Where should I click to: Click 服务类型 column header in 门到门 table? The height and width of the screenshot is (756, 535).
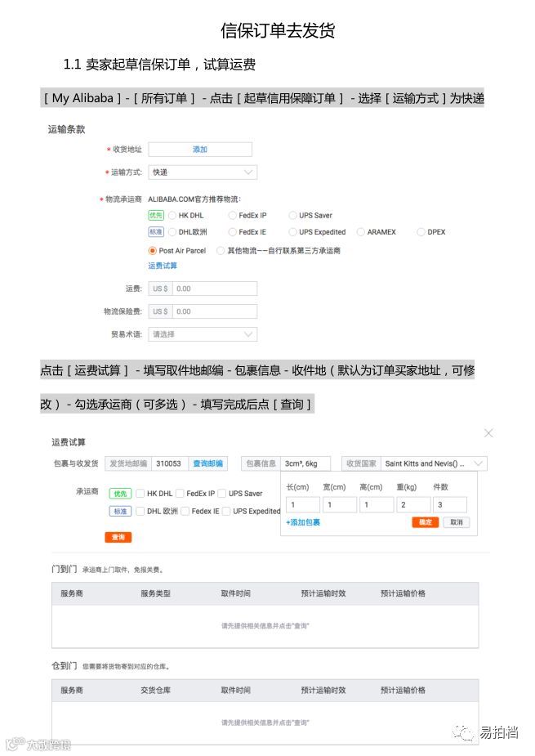(156, 593)
